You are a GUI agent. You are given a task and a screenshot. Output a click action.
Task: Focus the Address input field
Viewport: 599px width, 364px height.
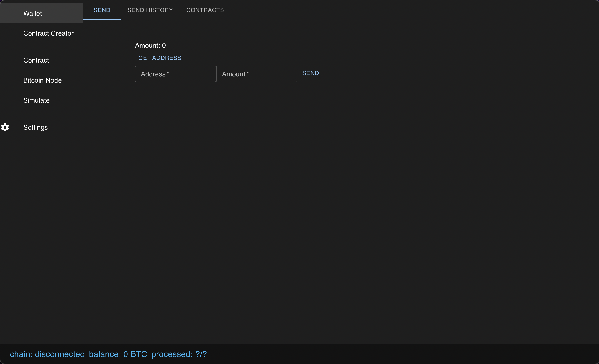(x=176, y=74)
